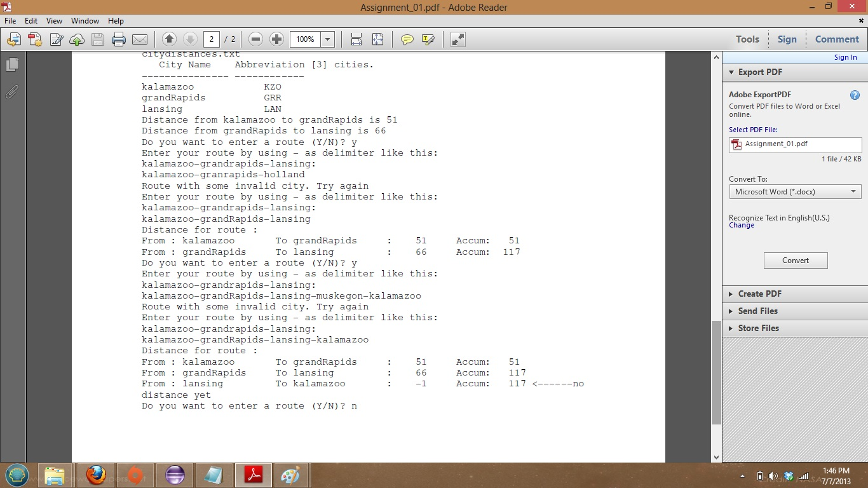Viewport: 868px width, 488px height.
Task: Go to previous page with up arrow
Action: coord(169,39)
